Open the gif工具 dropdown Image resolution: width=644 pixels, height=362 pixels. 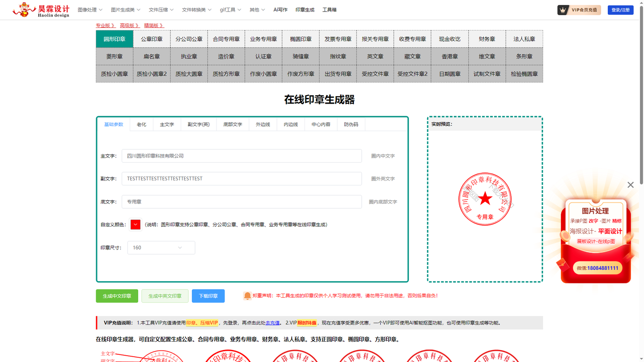tap(230, 10)
